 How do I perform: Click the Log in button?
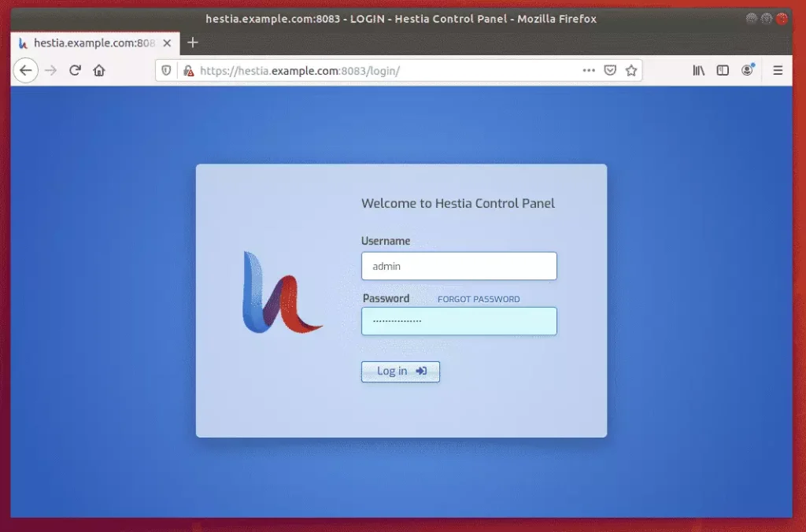click(401, 371)
